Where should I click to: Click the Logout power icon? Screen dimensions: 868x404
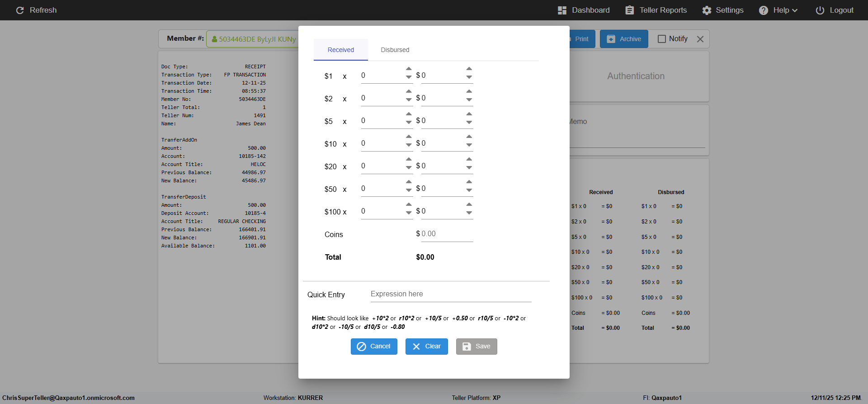pos(820,10)
